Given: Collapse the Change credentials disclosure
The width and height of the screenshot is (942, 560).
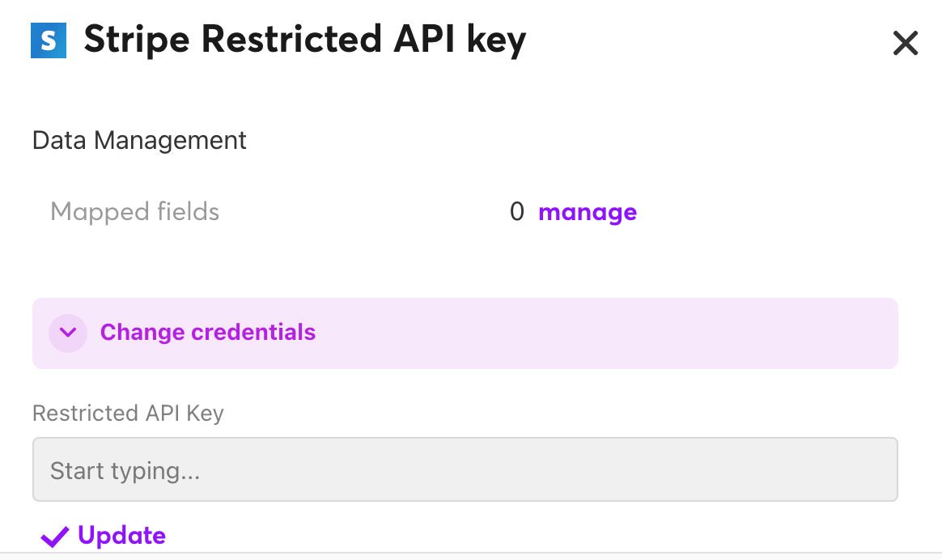Looking at the screenshot, I should click(207, 333).
